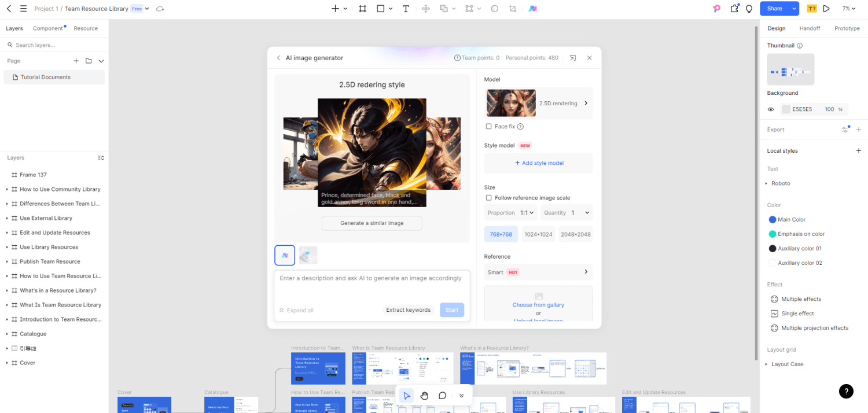Check Follow reference image scale

(x=488, y=198)
